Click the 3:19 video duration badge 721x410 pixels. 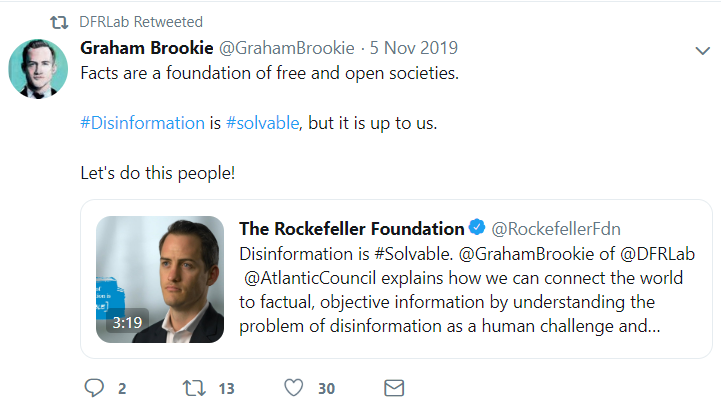point(127,323)
